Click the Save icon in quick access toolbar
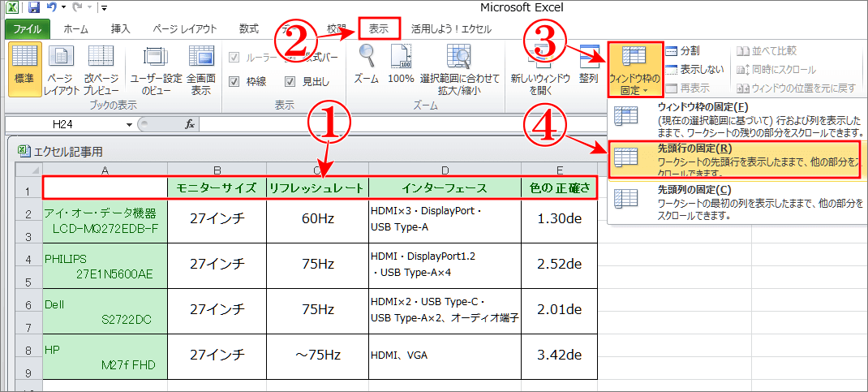The height and width of the screenshot is (392, 868). point(34,8)
